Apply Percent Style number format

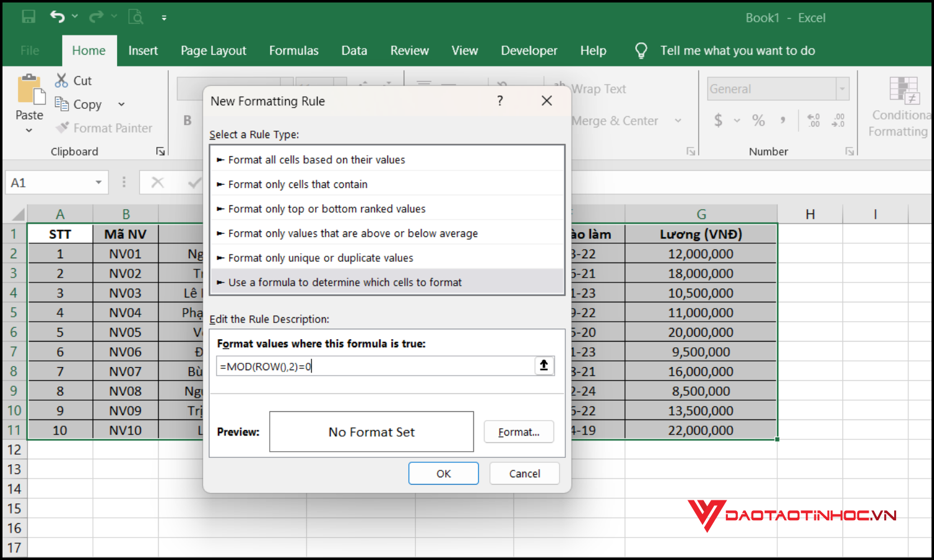[x=758, y=120]
